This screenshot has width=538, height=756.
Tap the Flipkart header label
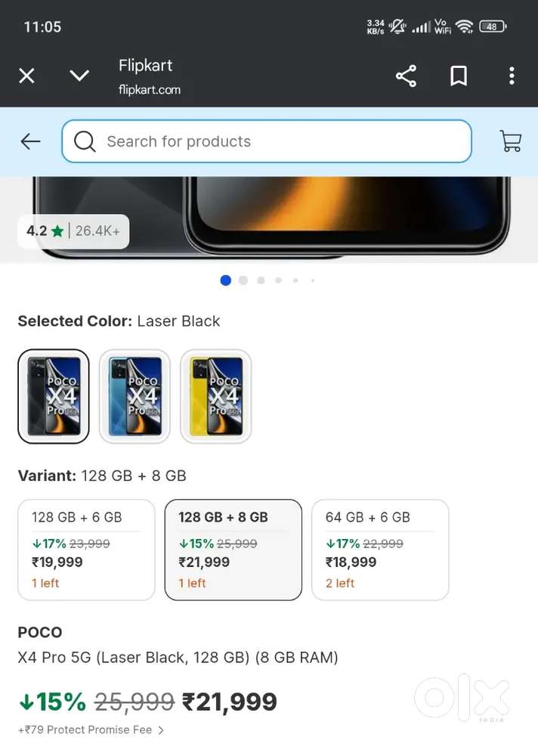click(x=145, y=65)
